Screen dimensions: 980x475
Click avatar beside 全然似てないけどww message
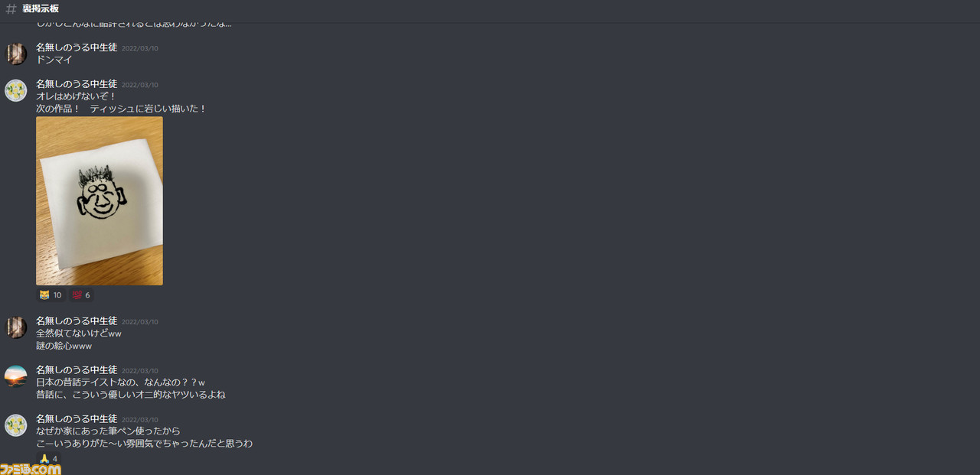[16, 327]
